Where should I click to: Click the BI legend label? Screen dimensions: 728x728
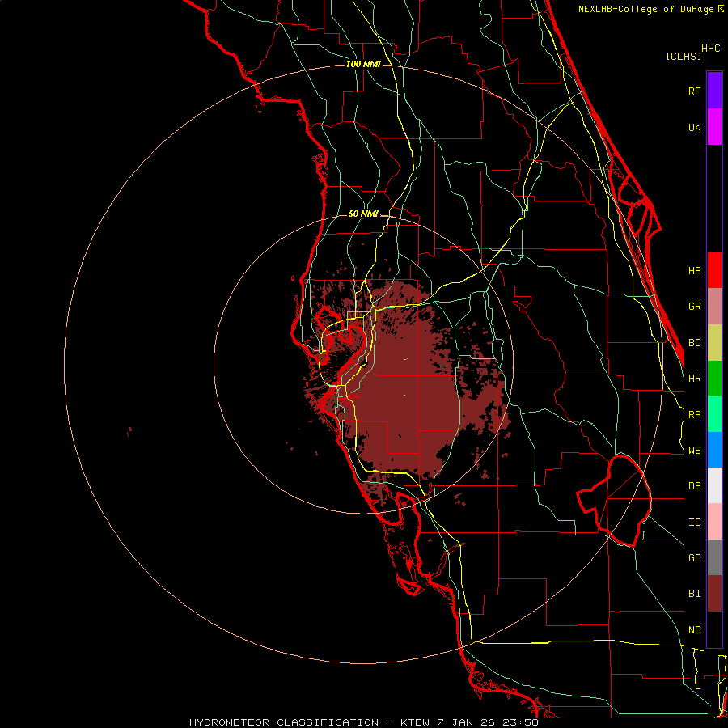click(x=694, y=594)
